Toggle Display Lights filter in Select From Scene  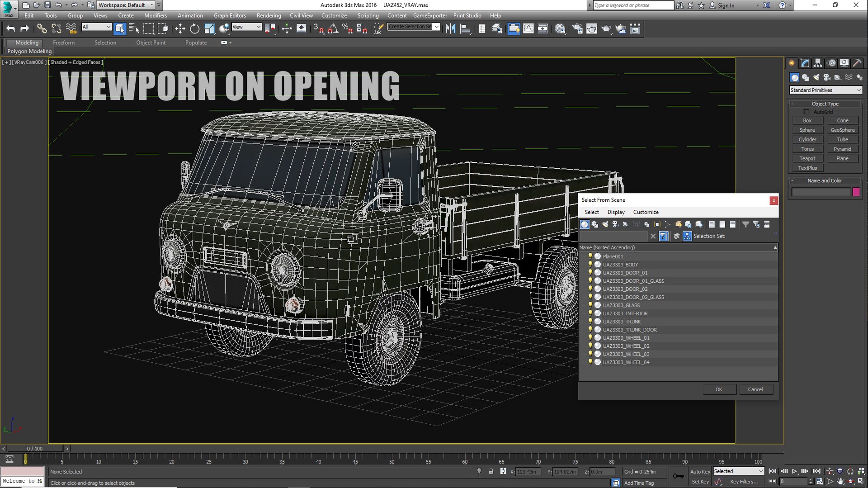point(605,225)
